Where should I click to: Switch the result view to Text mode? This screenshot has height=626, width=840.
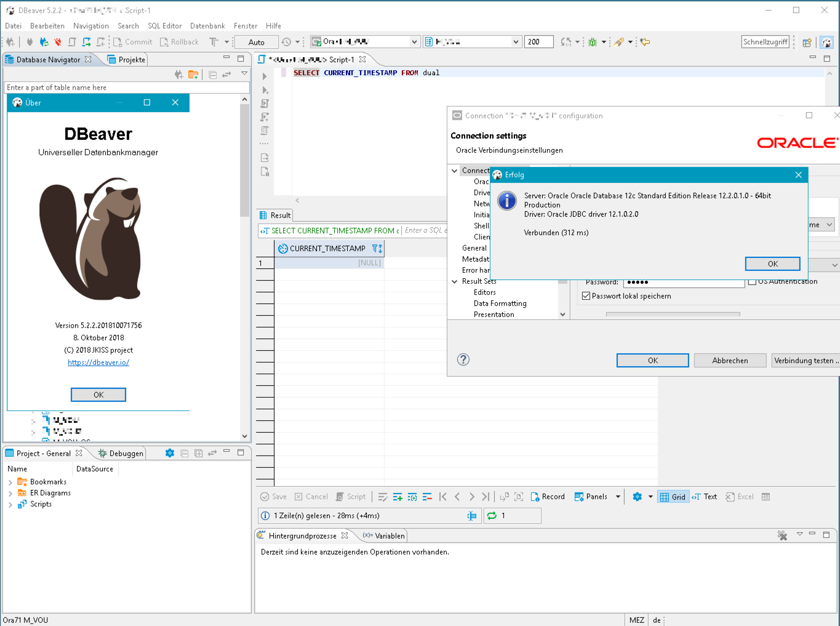[x=704, y=497]
